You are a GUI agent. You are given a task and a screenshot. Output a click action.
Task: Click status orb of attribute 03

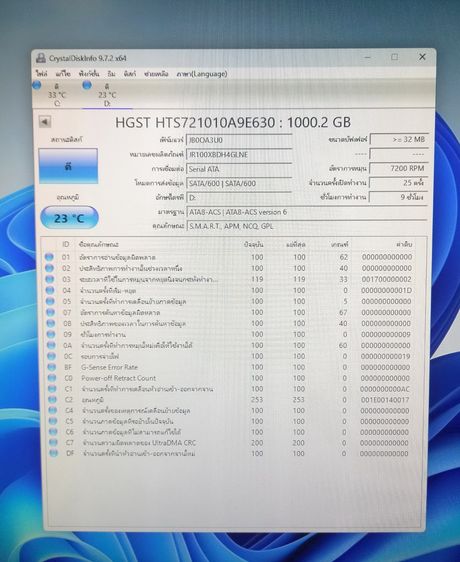tap(50, 279)
